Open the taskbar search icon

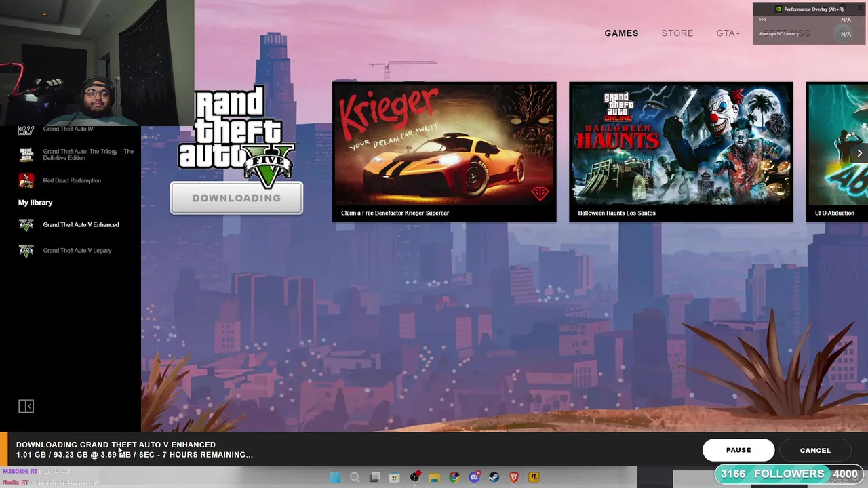(x=355, y=477)
